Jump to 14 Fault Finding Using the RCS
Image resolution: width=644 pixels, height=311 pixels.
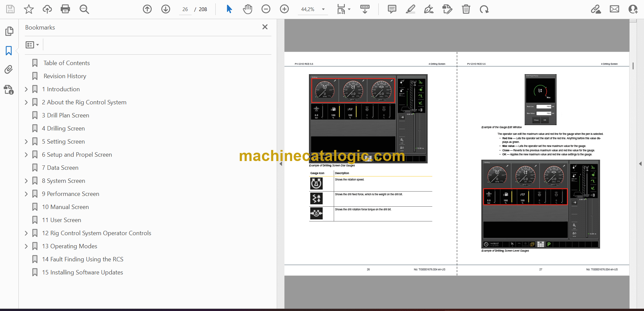coord(83,259)
